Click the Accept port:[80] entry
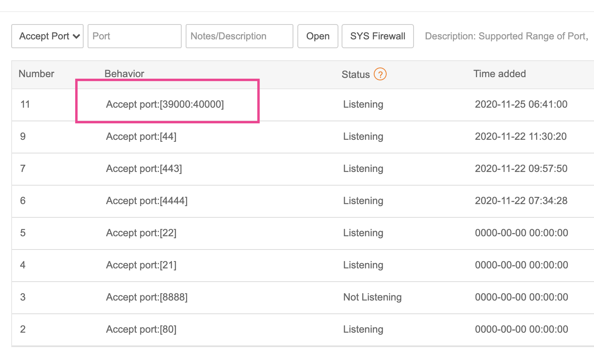 [x=141, y=329]
